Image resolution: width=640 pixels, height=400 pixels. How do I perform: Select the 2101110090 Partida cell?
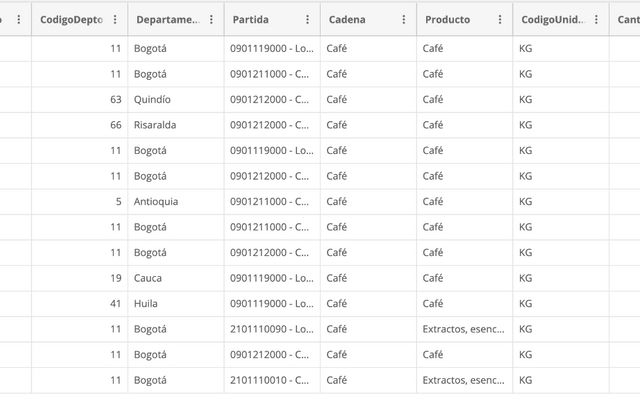tap(271, 329)
